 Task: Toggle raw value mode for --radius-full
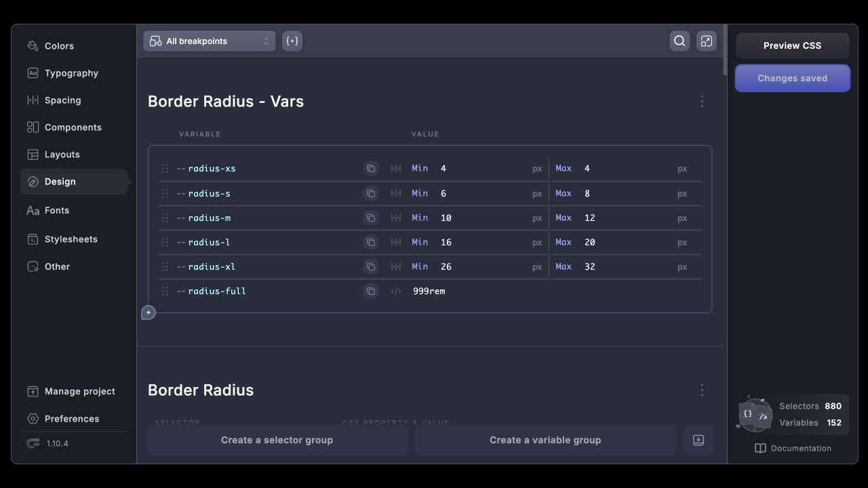click(396, 291)
